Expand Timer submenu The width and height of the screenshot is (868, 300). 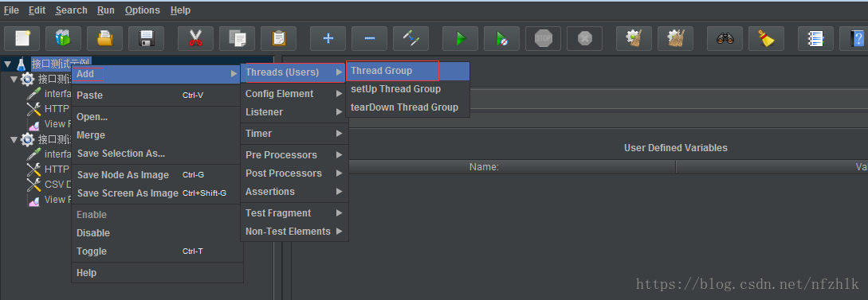pos(294,134)
